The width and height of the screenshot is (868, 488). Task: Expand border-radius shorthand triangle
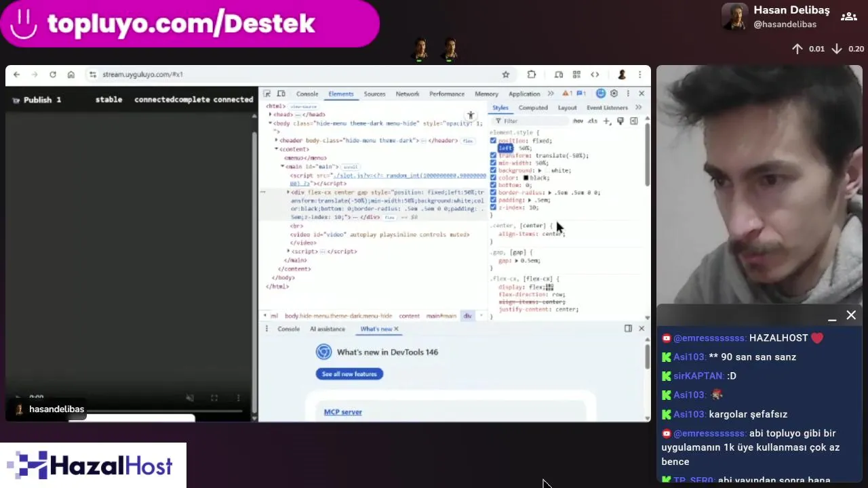[550, 192]
